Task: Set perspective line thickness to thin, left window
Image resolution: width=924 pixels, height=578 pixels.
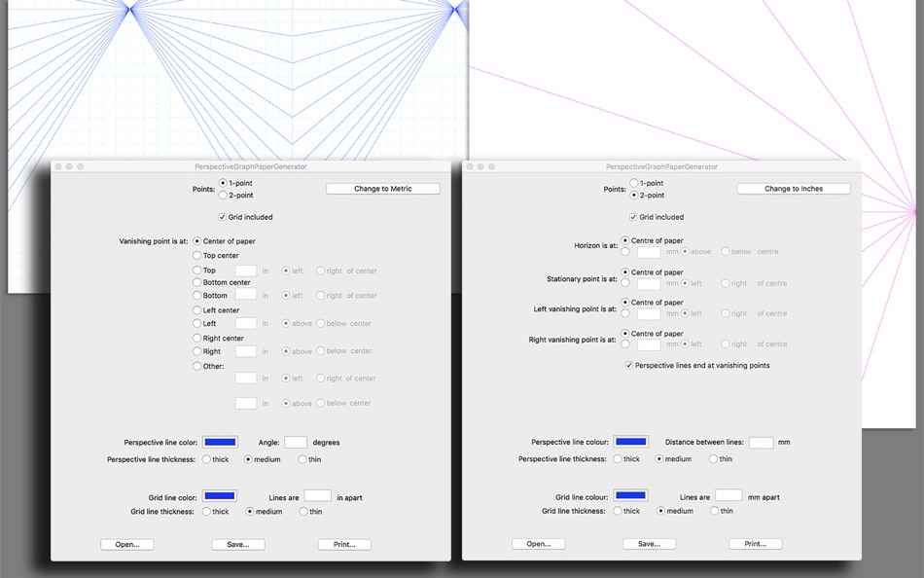Action: click(x=302, y=459)
